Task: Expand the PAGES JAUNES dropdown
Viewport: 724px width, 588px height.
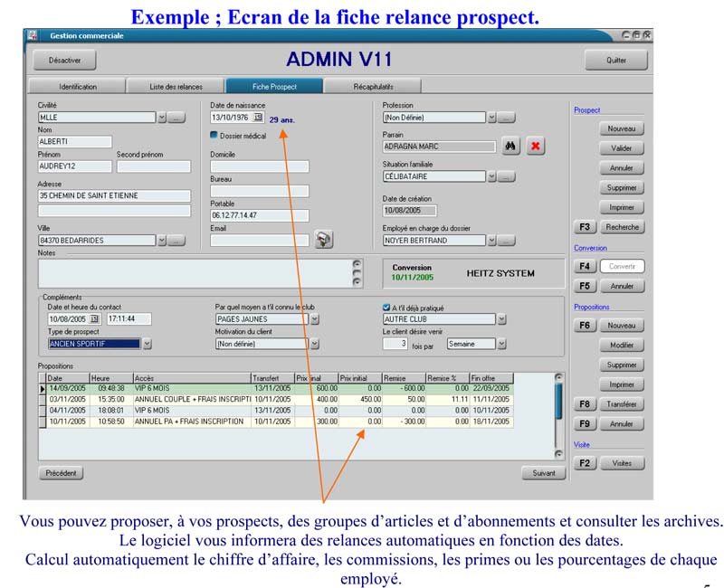Action: (x=315, y=319)
